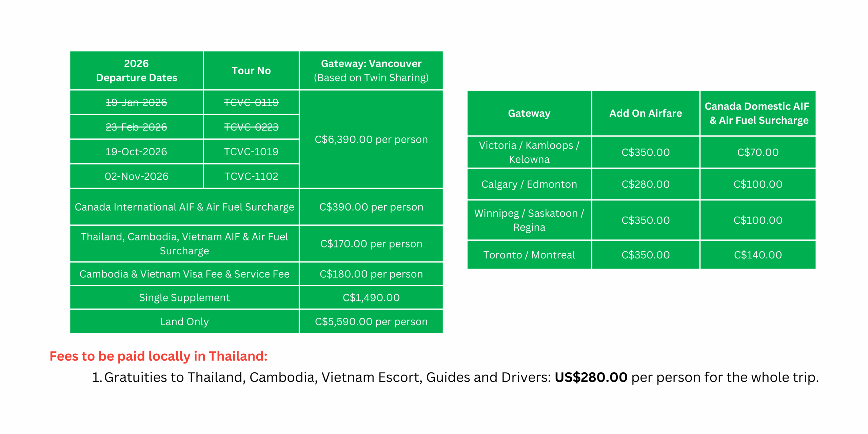
Task: Select the 02-Nov-2026 departure date
Action: coord(136,176)
